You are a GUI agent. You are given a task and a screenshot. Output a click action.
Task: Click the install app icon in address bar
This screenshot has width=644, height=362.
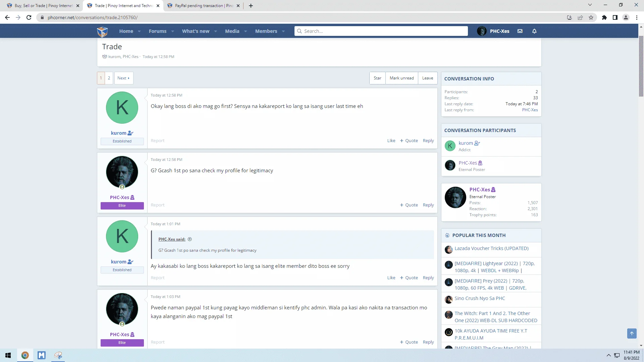point(570,17)
